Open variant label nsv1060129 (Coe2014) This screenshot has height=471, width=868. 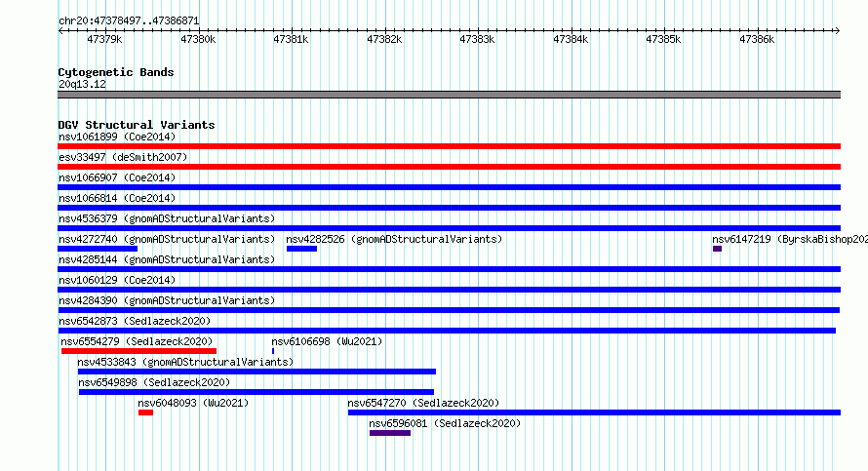click(117, 280)
